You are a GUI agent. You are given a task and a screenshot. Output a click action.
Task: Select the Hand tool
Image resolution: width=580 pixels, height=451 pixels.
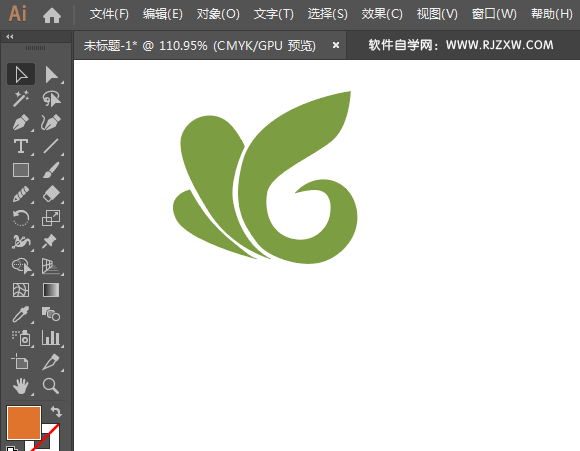[x=21, y=386]
